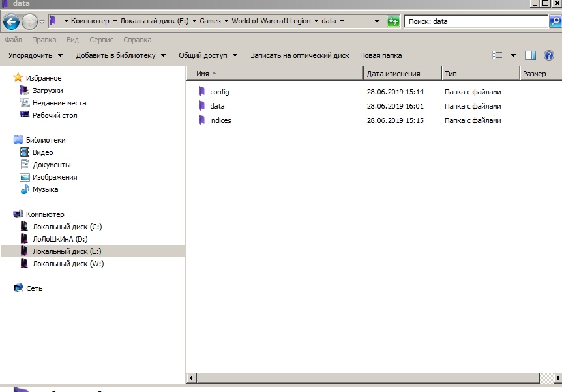Expand the address bar history dropdown
This screenshot has height=392, width=562.
tap(377, 21)
